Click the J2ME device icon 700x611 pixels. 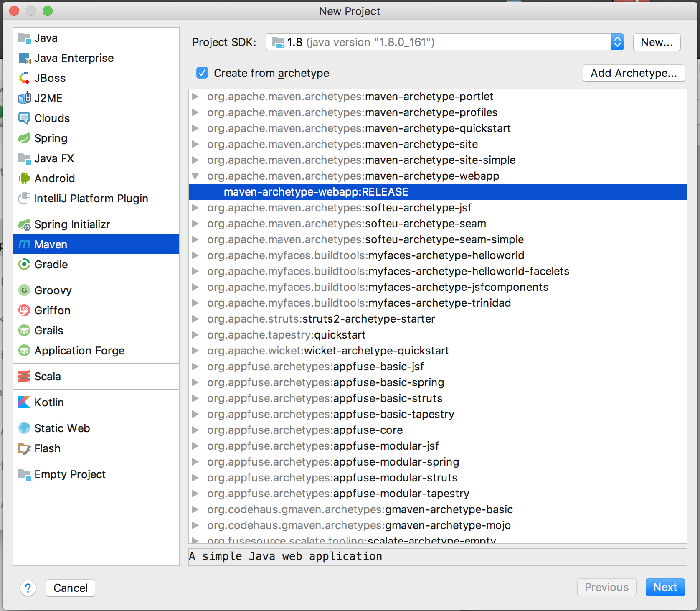tap(25, 98)
